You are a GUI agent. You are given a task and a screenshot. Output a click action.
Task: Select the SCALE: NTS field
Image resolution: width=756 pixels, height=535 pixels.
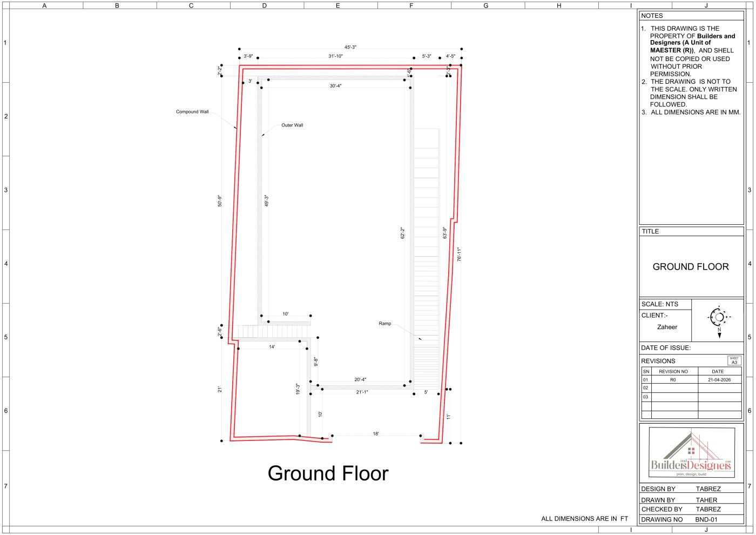click(665, 304)
